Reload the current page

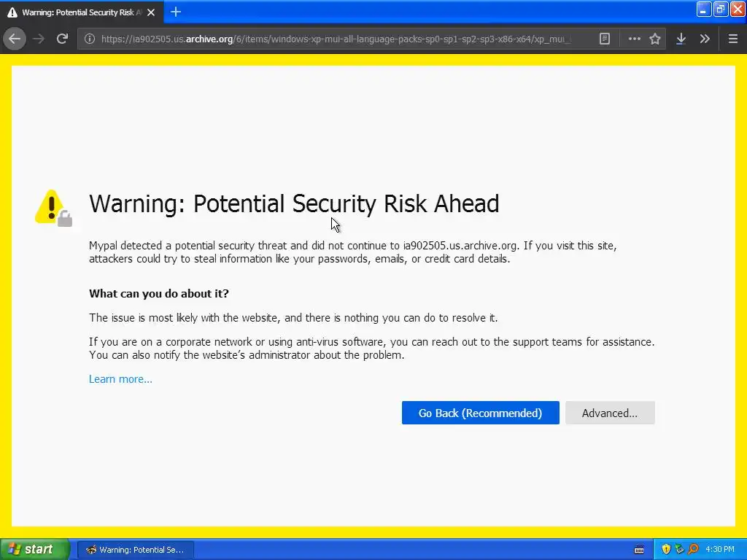(x=62, y=39)
